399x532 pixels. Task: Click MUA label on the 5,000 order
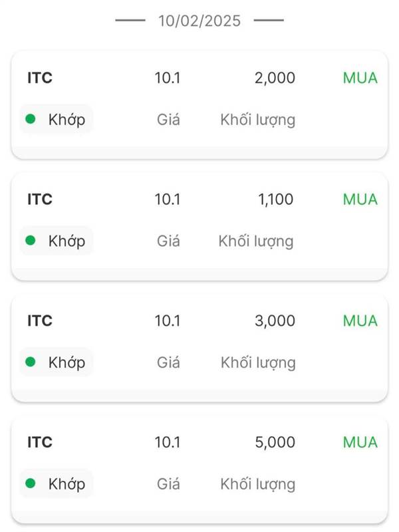[360, 442]
